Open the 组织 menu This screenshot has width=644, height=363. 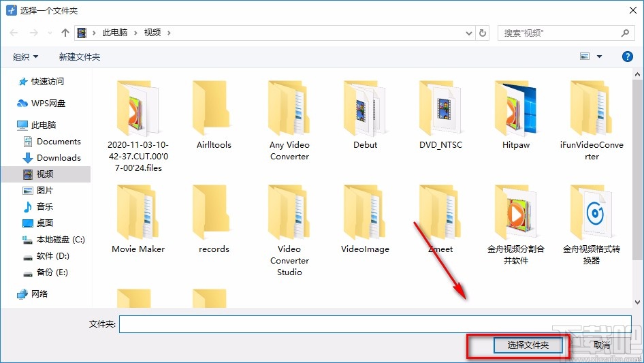pos(25,57)
